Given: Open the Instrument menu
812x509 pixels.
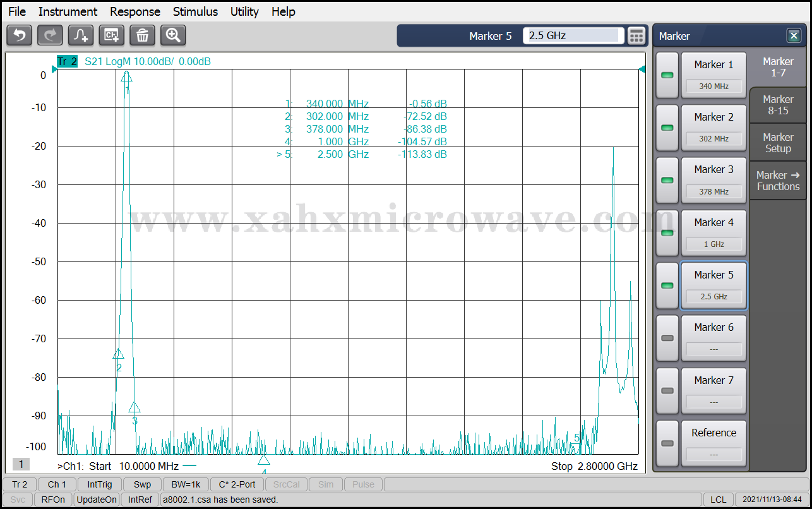Looking at the screenshot, I should coord(68,11).
